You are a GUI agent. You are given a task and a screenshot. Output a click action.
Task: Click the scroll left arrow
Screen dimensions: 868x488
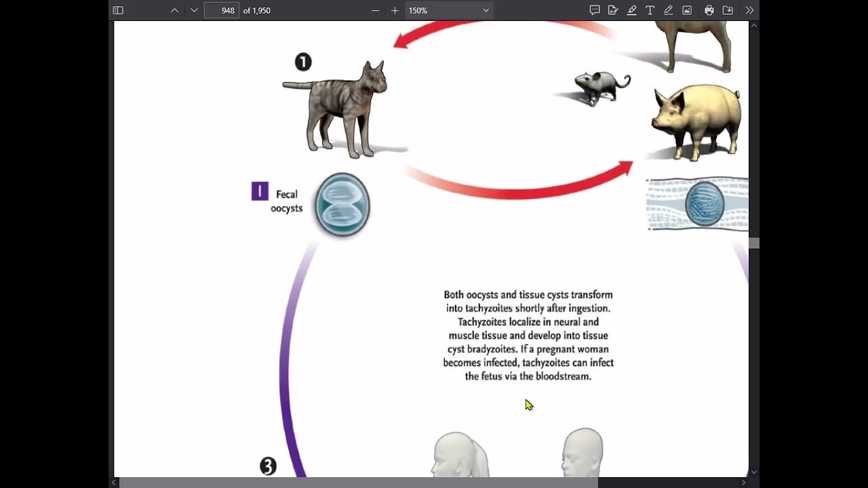pos(115,483)
